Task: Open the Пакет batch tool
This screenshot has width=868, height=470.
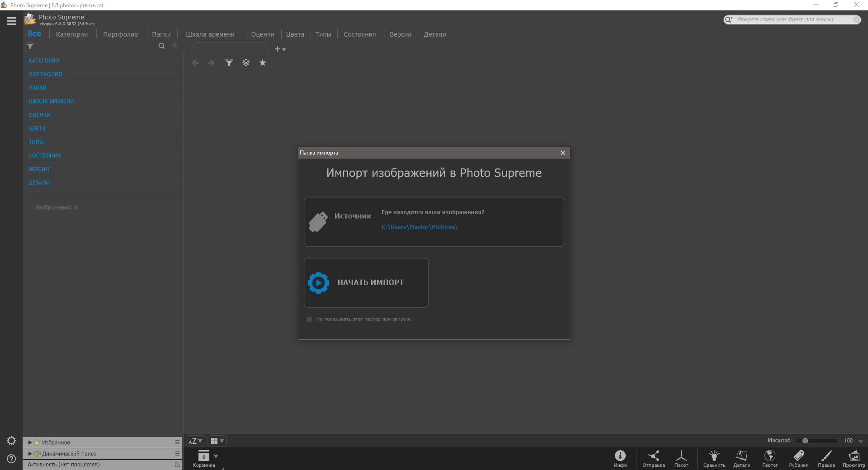Action: tap(681, 459)
